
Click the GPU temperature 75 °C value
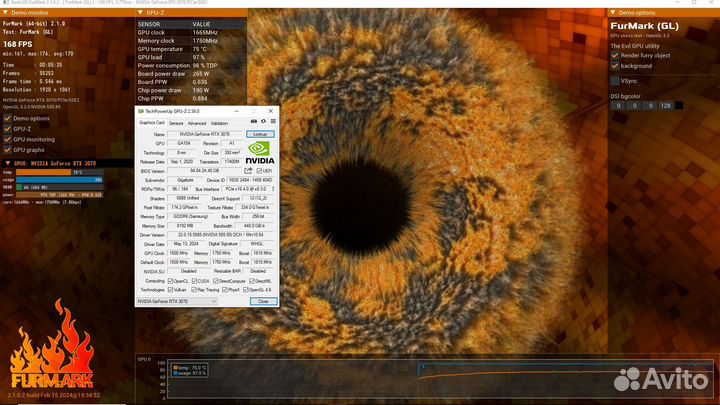pos(199,49)
